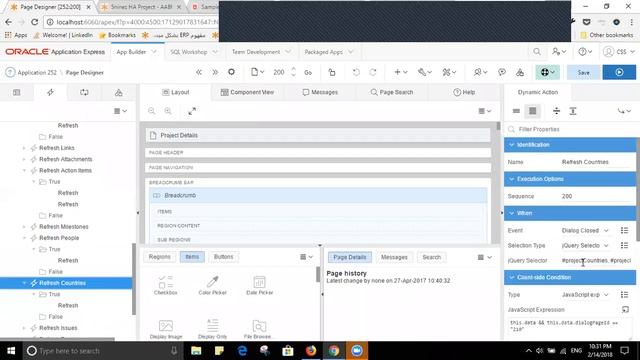The width and height of the screenshot is (640, 360).
Task: Open the SQL Workshop menu
Action: click(194, 52)
